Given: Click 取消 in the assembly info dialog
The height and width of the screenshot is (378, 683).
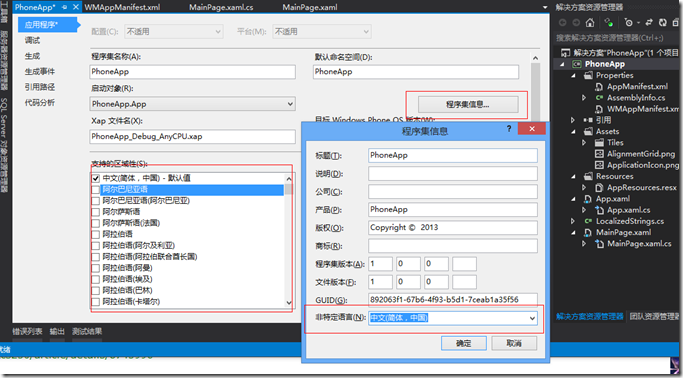Looking at the screenshot, I should [514, 343].
